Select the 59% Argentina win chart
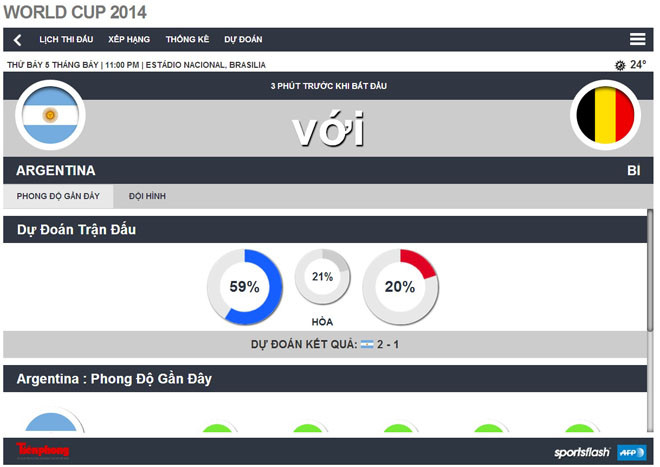This screenshot has width=660, height=467. tap(245, 287)
